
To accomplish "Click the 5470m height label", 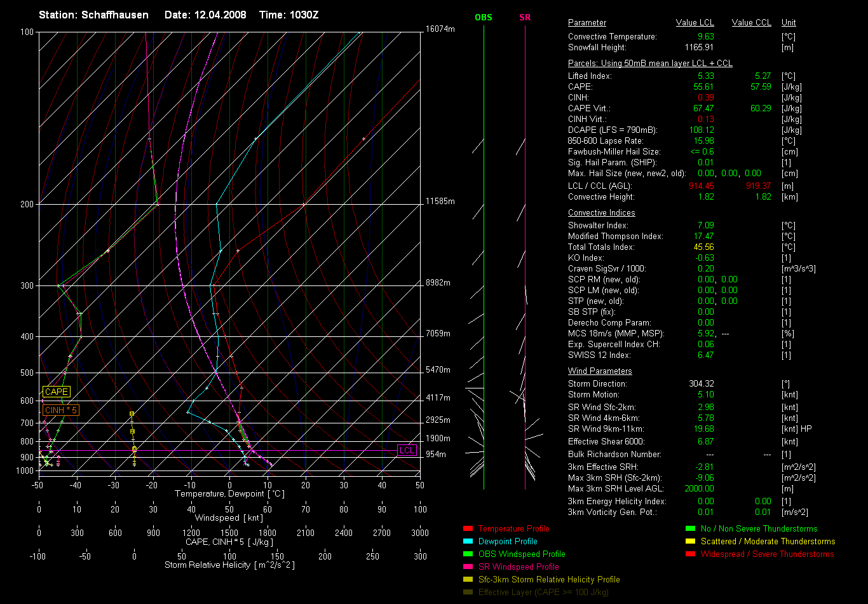I will [438, 370].
